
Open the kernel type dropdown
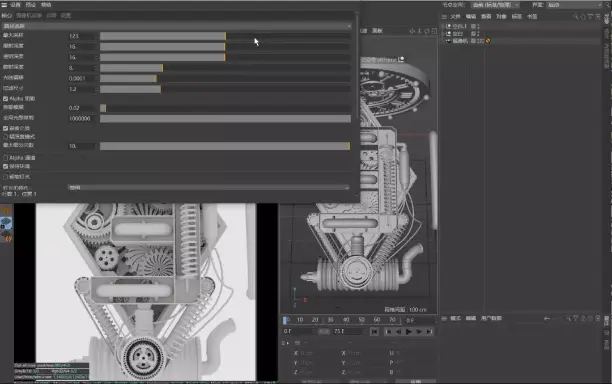tap(176, 26)
